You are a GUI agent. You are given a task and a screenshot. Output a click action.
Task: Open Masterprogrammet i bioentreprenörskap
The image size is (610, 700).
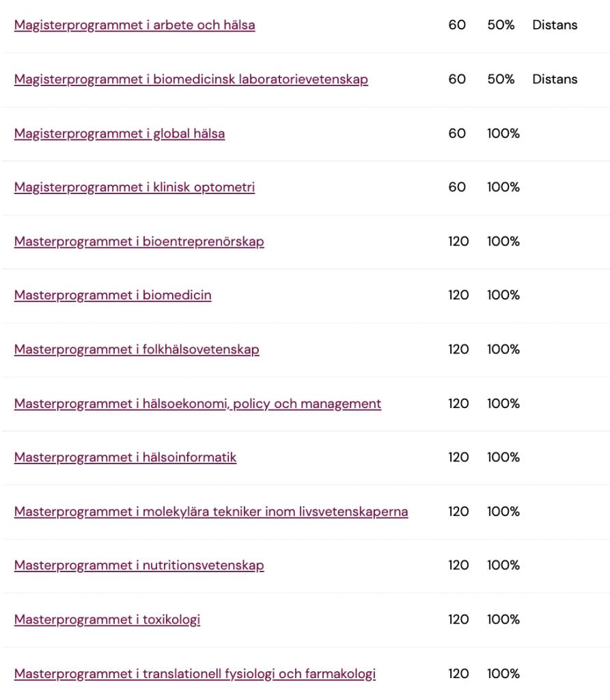(x=139, y=241)
